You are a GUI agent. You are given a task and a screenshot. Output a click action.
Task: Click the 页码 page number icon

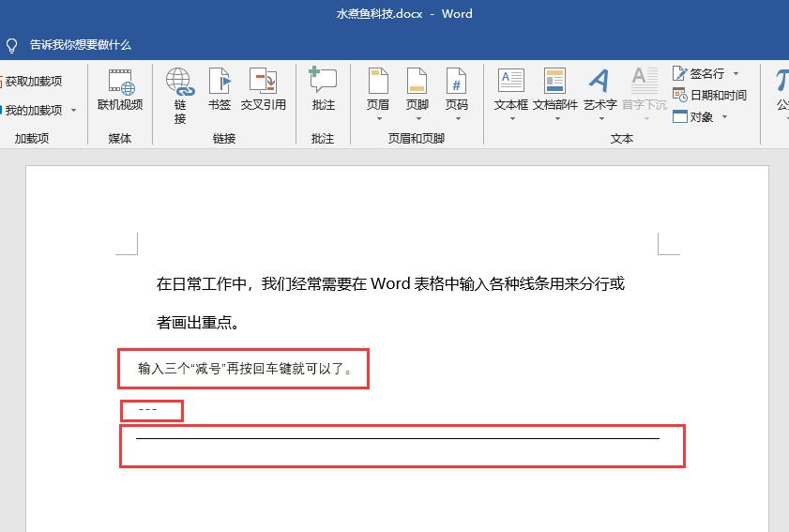(456, 81)
